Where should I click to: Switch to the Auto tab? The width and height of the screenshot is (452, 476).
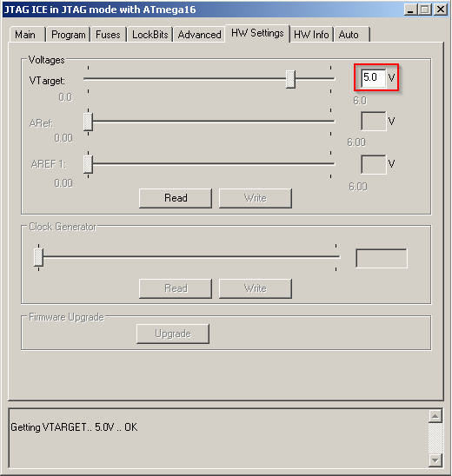tap(352, 34)
